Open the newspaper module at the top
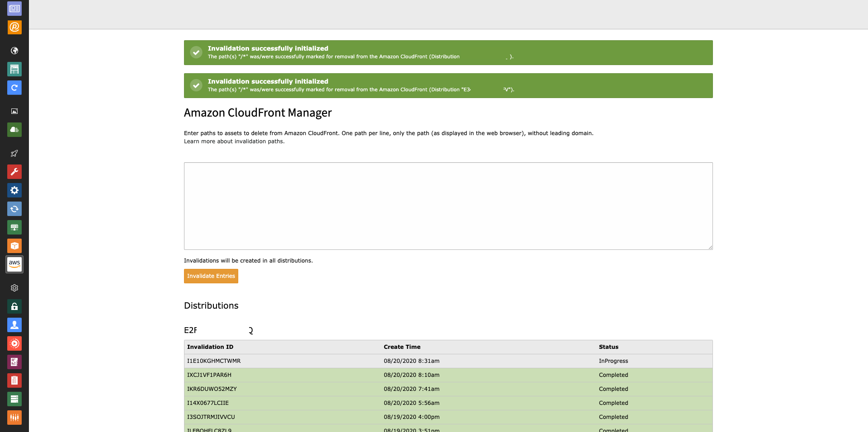Screen dimensions: 868x432 pyautogui.click(x=14, y=8)
